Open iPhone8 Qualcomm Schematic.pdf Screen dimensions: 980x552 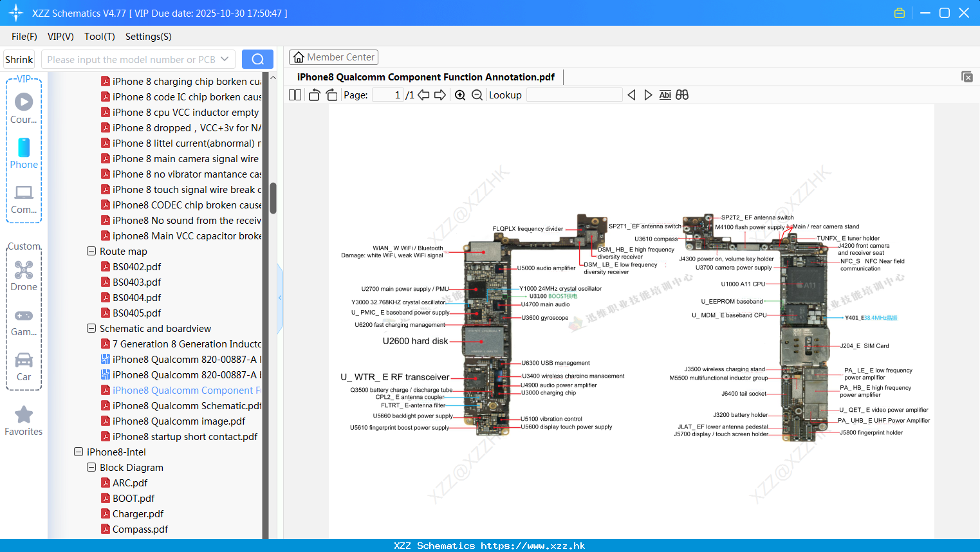point(181,405)
